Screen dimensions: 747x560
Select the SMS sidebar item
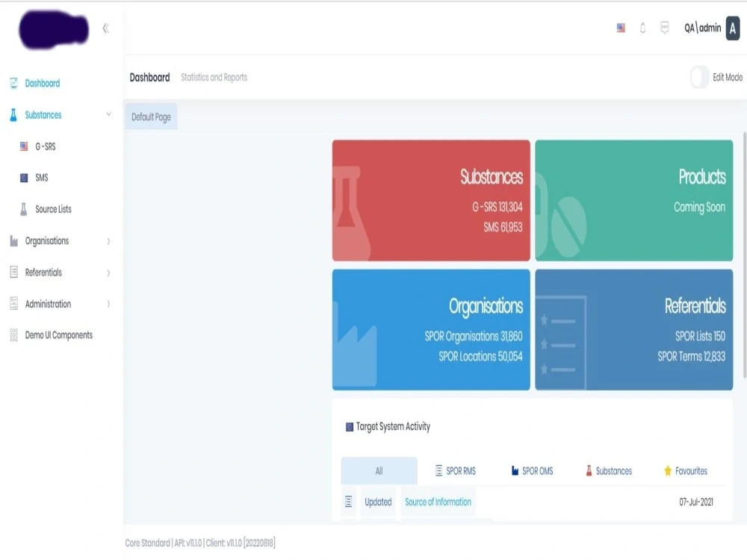coord(45,178)
